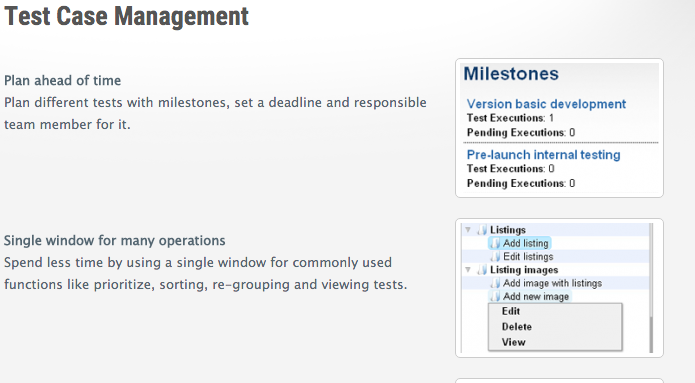Select Add image with listings item

click(552, 283)
